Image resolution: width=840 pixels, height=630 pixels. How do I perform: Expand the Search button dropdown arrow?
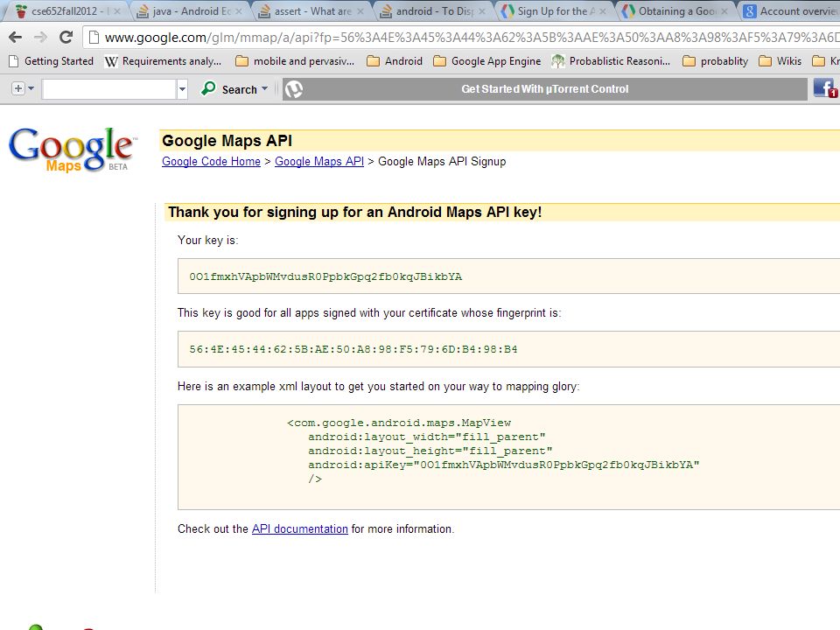264,88
